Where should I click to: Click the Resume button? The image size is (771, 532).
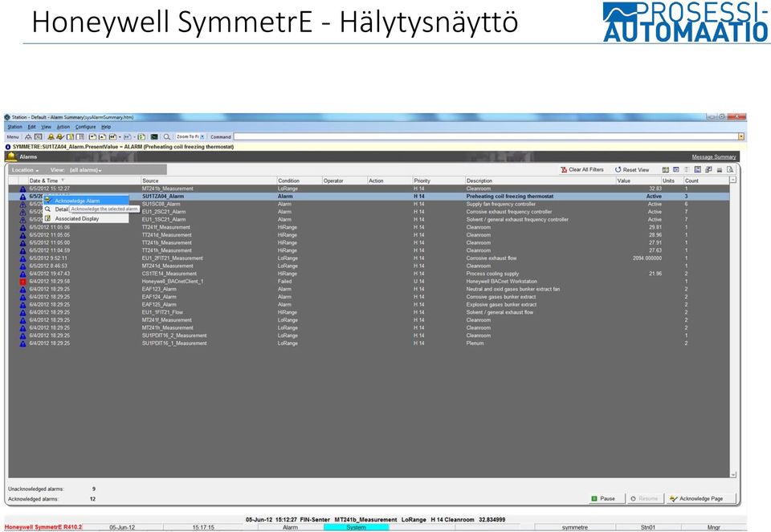(x=645, y=498)
